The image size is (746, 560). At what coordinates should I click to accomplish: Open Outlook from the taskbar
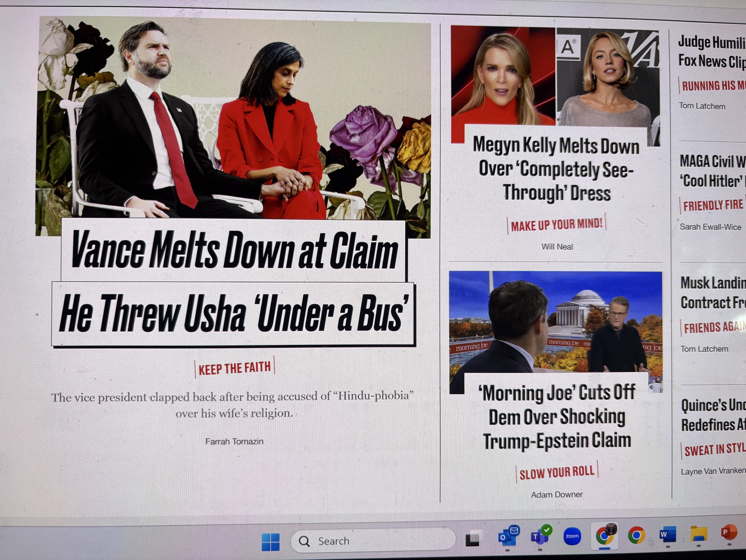(x=508, y=536)
